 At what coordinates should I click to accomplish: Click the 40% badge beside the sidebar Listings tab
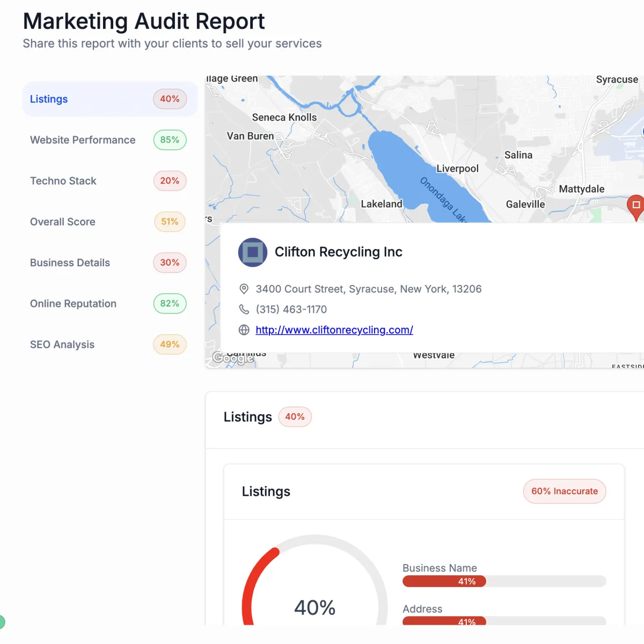tap(170, 99)
